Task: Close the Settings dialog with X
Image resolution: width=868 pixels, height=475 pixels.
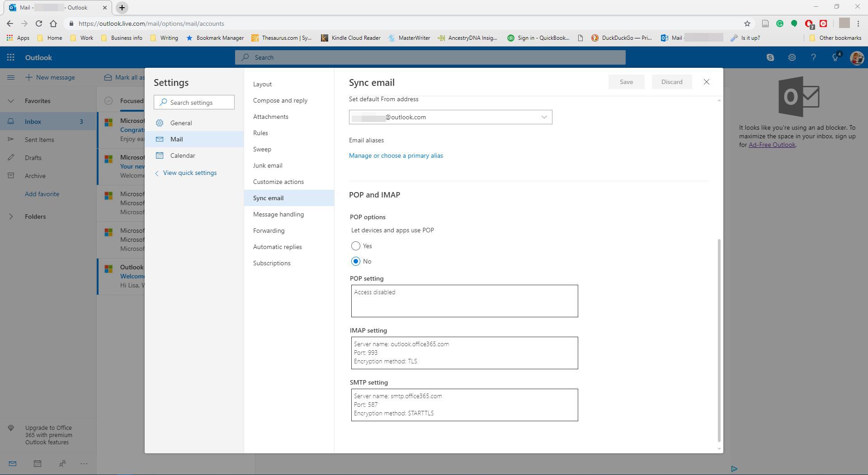Action: 706,82
